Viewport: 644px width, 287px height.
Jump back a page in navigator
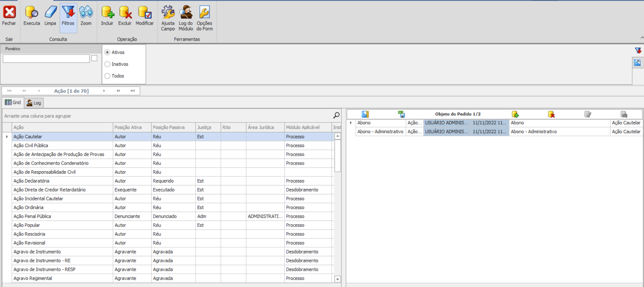click(x=24, y=91)
